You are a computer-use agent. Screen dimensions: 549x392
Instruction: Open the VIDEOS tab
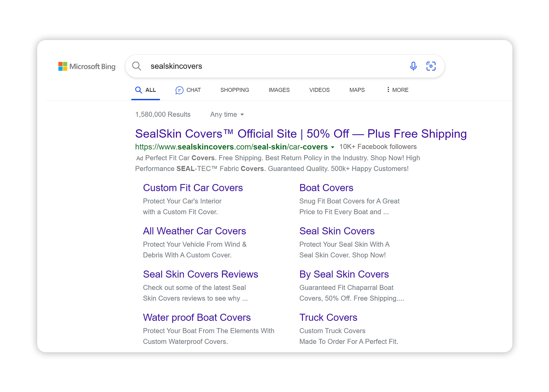(x=319, y=90)
